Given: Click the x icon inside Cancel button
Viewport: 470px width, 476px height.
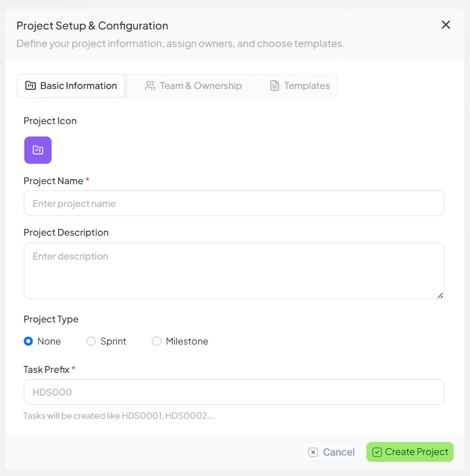Looking at the screenshot, I should 313,452.
